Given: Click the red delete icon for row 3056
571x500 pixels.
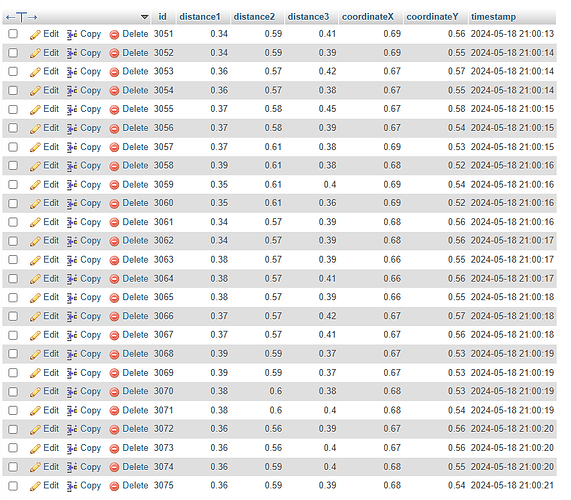Looking at the screenshot, I should [114, 129].
